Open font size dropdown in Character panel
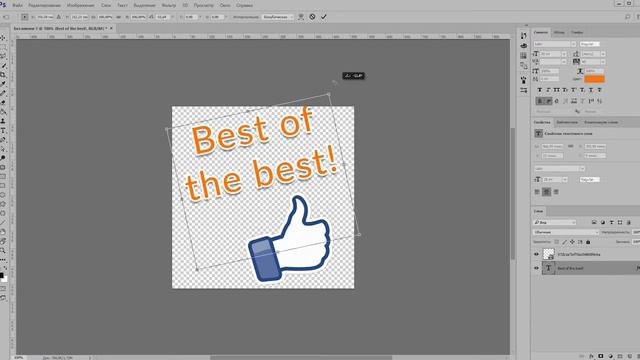Image resolution: width=640 pixels, height=360 pixels. click(564, 54)
